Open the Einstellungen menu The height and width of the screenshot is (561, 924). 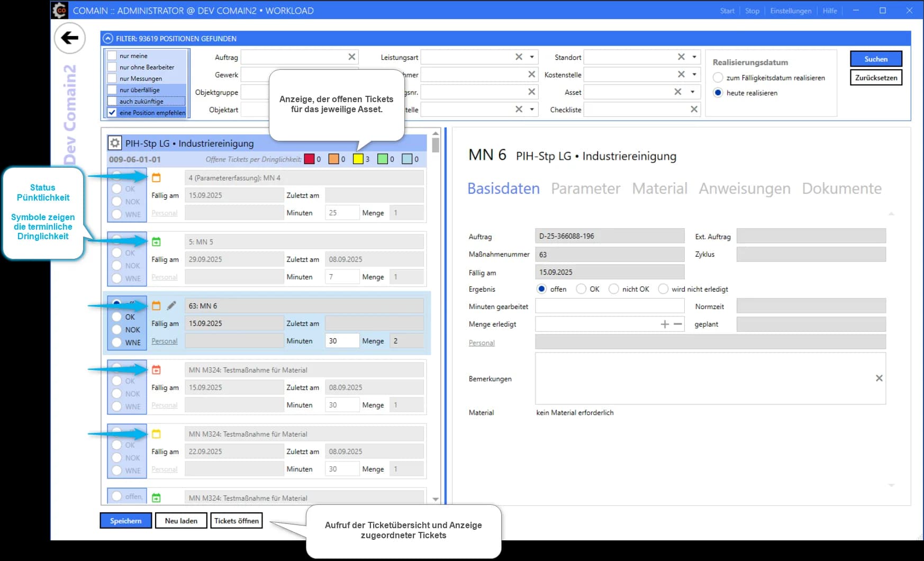click(791, 10)
